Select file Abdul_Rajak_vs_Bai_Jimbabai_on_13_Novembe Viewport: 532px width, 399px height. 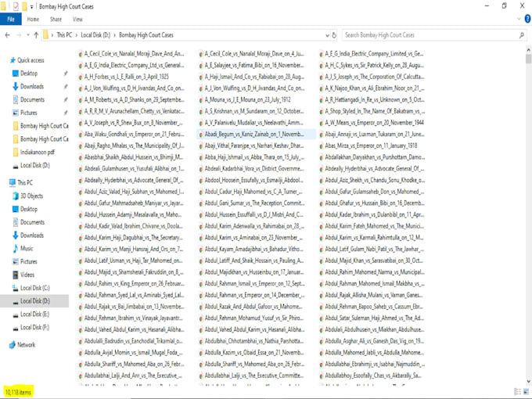(x=131, y=307)
